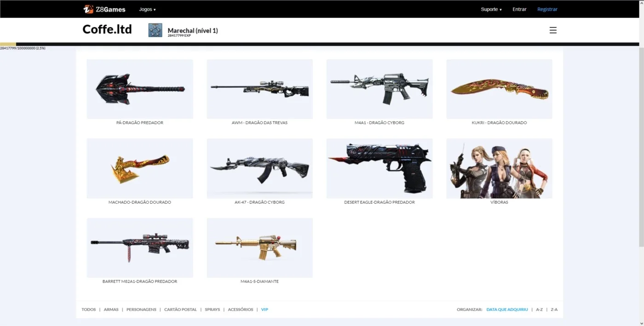Viewport: 644px width, 326px height.
Task: Click the AWM - DRAGÃO DAS TREVAS caption
Action: coord(259,123)
